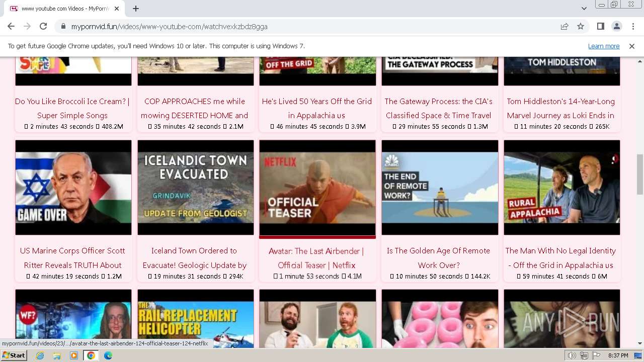The height and width of the screenshot is (362, 644).
Task: Open the taskbar clock showing 8:37 PM
Action: (618, 355)
